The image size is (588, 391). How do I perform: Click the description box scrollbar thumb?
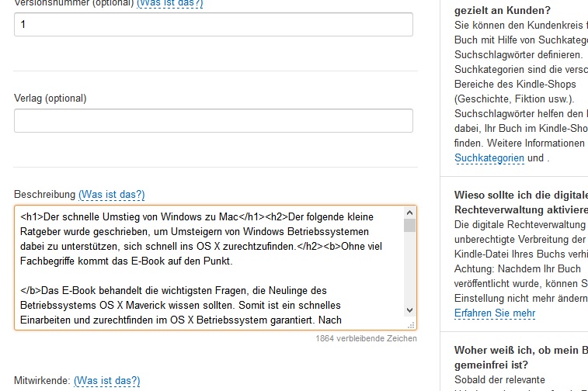(x=409, y=225)
